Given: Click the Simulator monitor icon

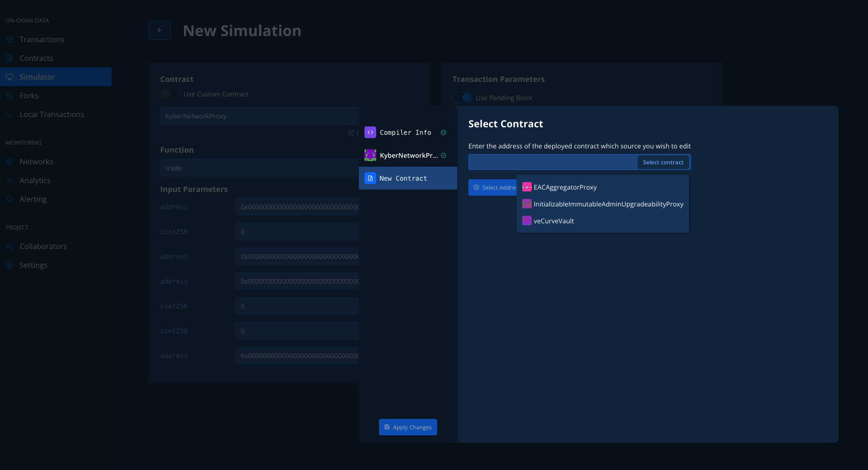Looking at the screenshot, I should tap(9, 77).
